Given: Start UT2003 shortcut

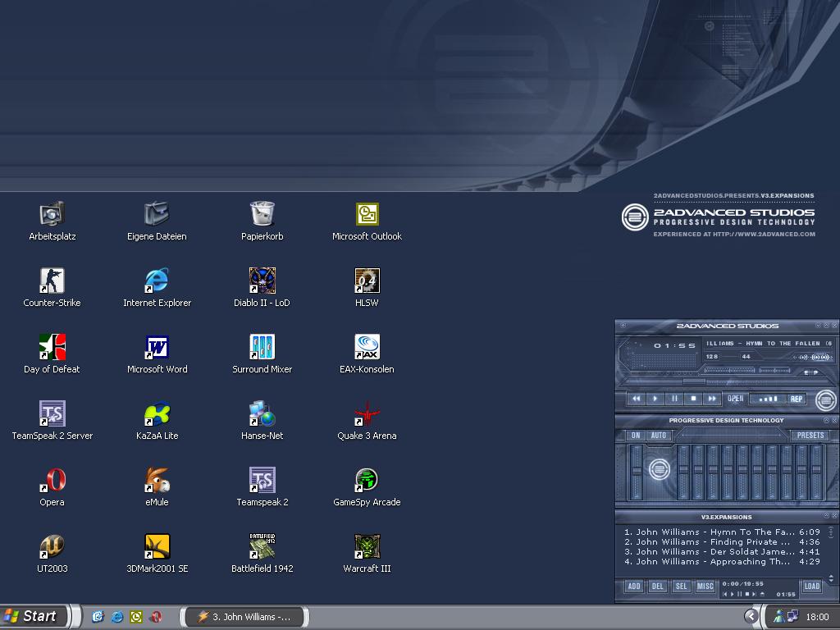Looking at the screenshot, I should click(52, 553).
